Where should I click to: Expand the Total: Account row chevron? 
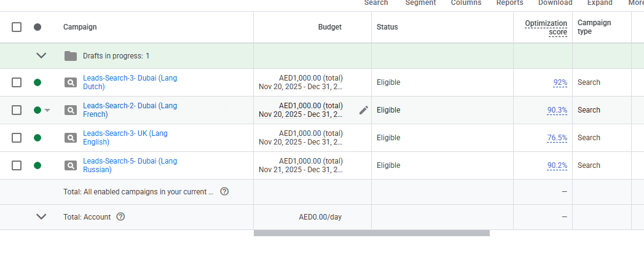coord(41,216)
